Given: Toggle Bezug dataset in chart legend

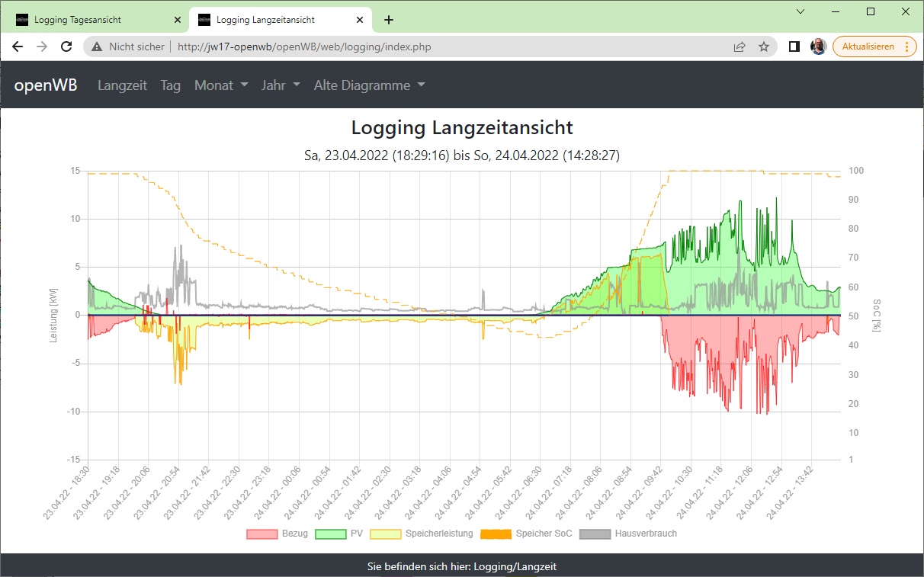Looking at the screenshot, I should 261,534.
